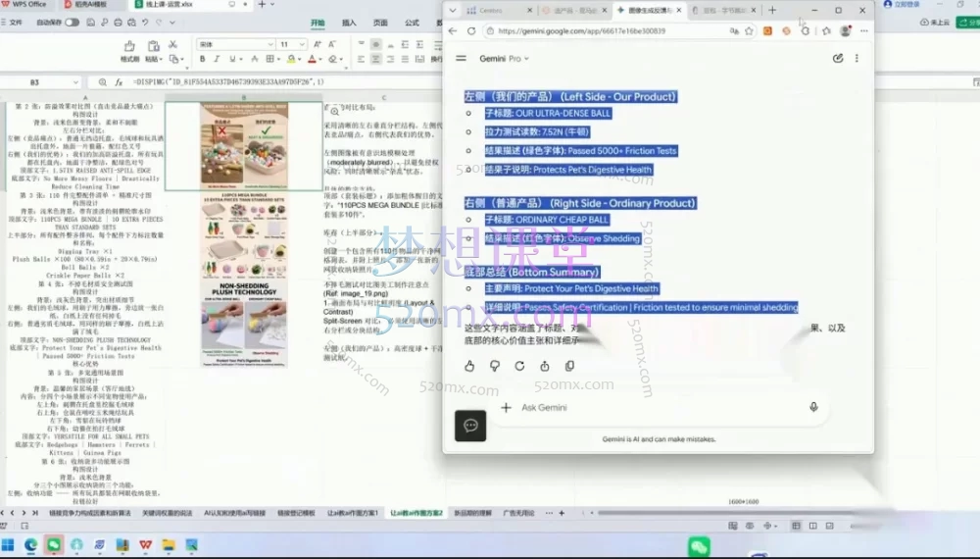Click the microphone icon in Gemini input
The height and width of the screenshot is (559, 980).
tap(813, 407)
